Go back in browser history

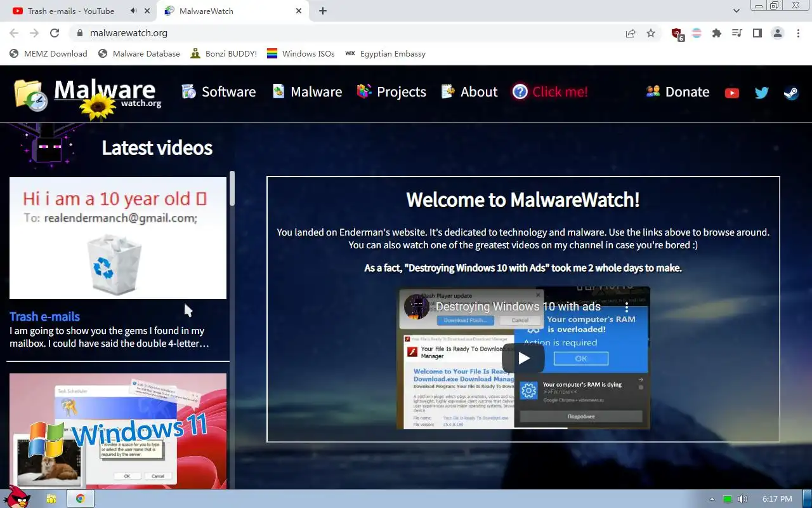(14, 33)
